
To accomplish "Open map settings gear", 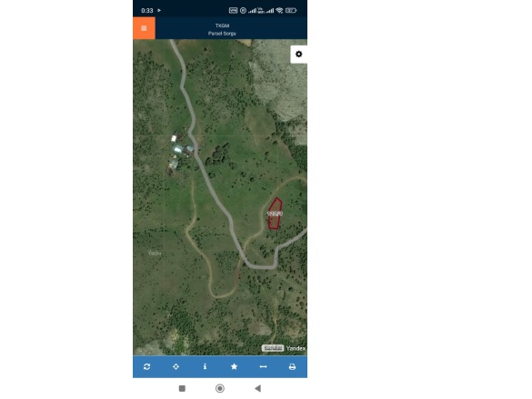I will (298, 55).
